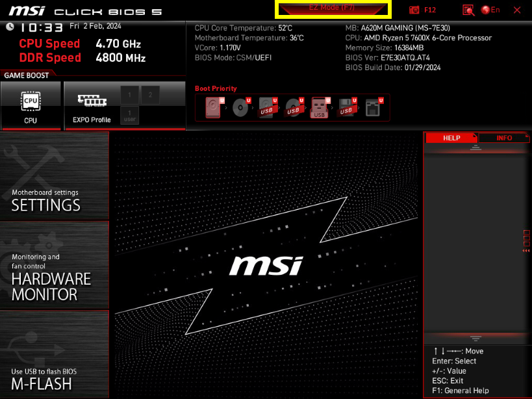Click the AMD Ryzen 5 7600X CPU text
This screenshot has height=399, width=532.
tap(418, 38)
